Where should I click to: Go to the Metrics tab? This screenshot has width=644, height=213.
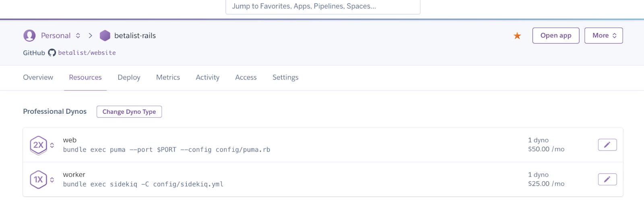pyautogui.click(x=168, y=77)
